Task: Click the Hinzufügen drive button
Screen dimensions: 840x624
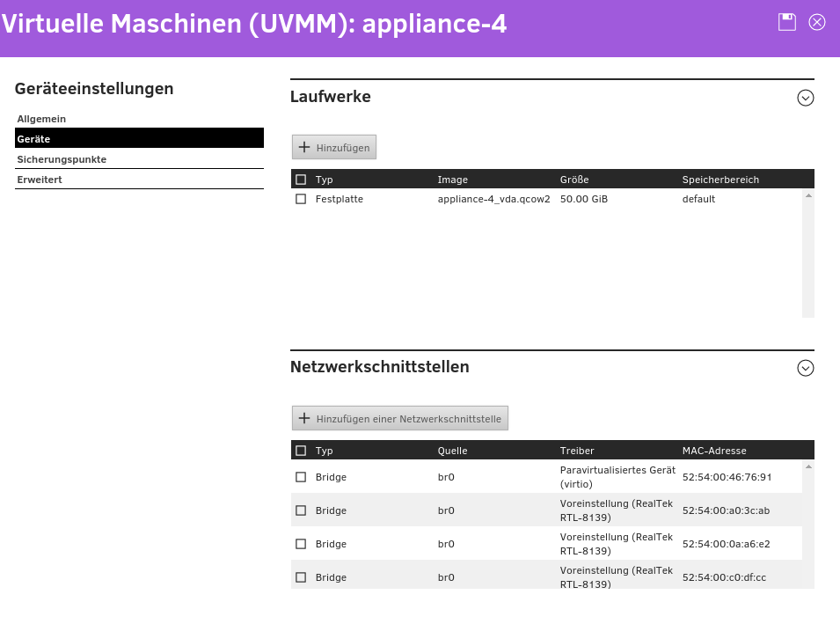Action: 334,147
